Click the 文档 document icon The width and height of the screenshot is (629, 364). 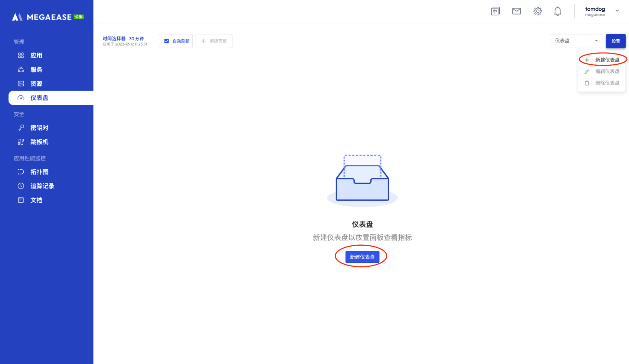coord(21,200)
